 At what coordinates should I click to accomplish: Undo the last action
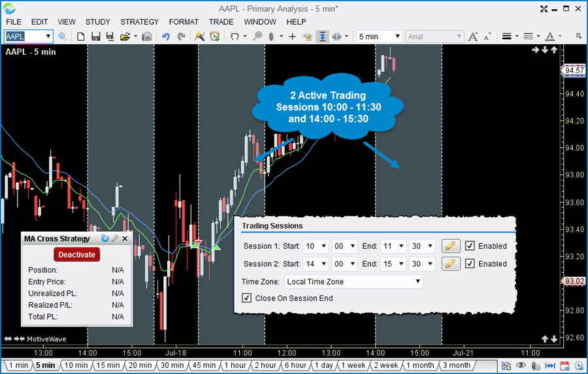pos(166,37)
